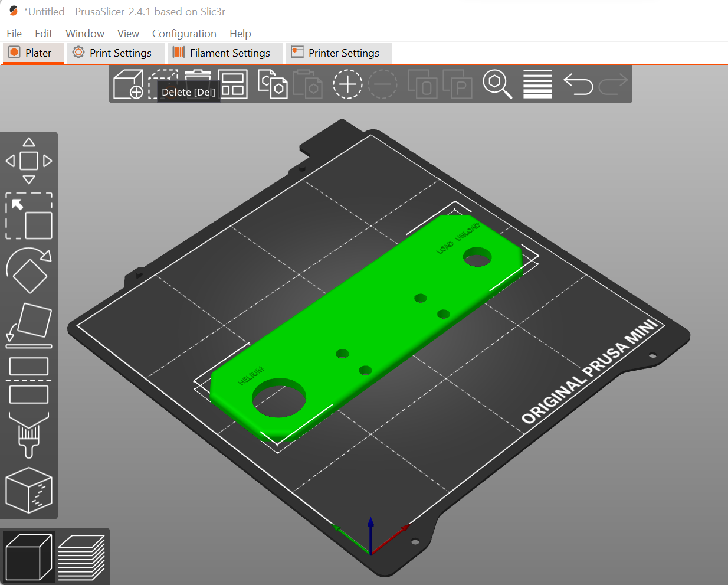Select the Seam painting cube tool
The width and height of the screenshot is (728, 585).
click(29, 490)
